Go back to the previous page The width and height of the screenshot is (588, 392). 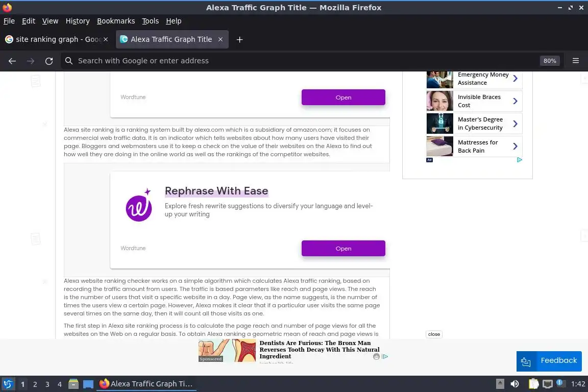[x=12, y=61]
